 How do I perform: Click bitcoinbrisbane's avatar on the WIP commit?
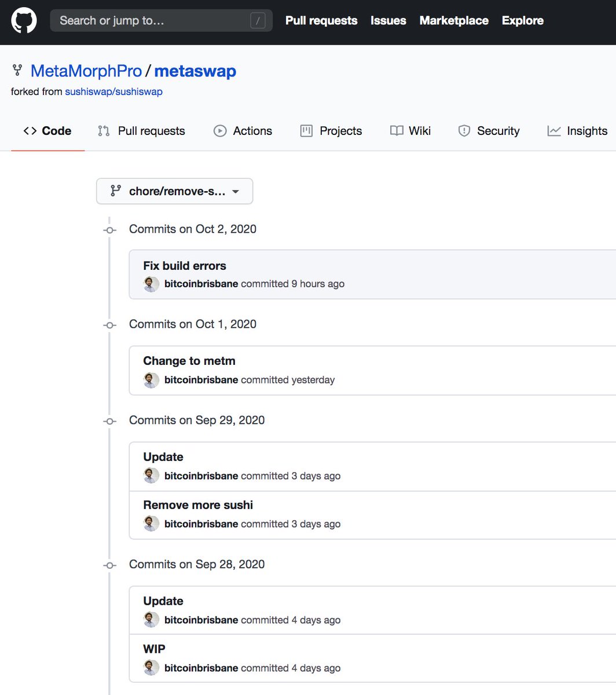pos(151,667)
